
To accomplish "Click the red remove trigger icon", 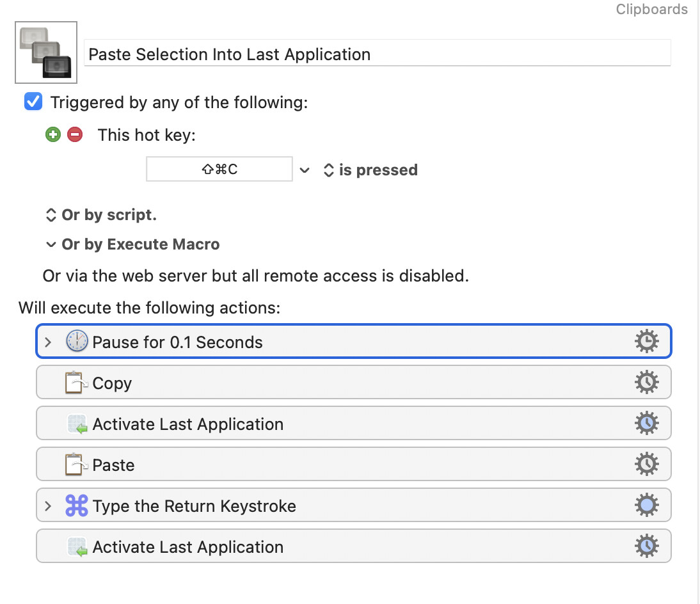I will click(x=75, y=135).
